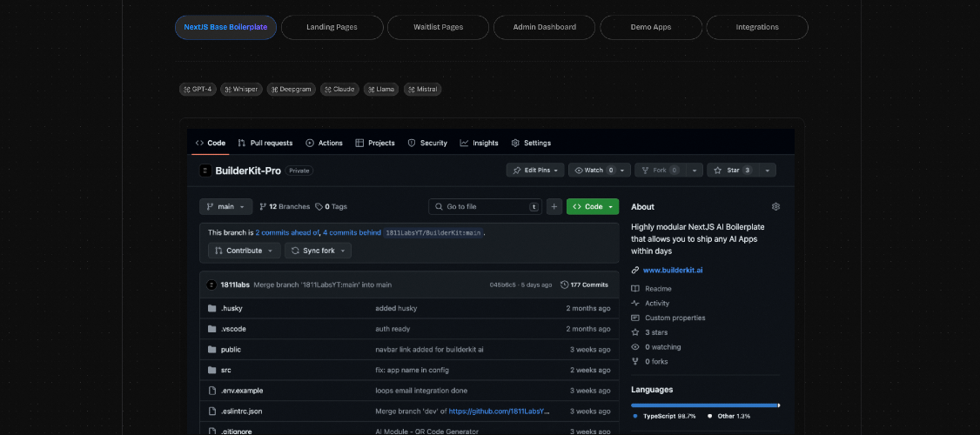This screenshot has height=435, width=980.
Task: Click the BuilderKit-Pro repository name
Action: 248,171
